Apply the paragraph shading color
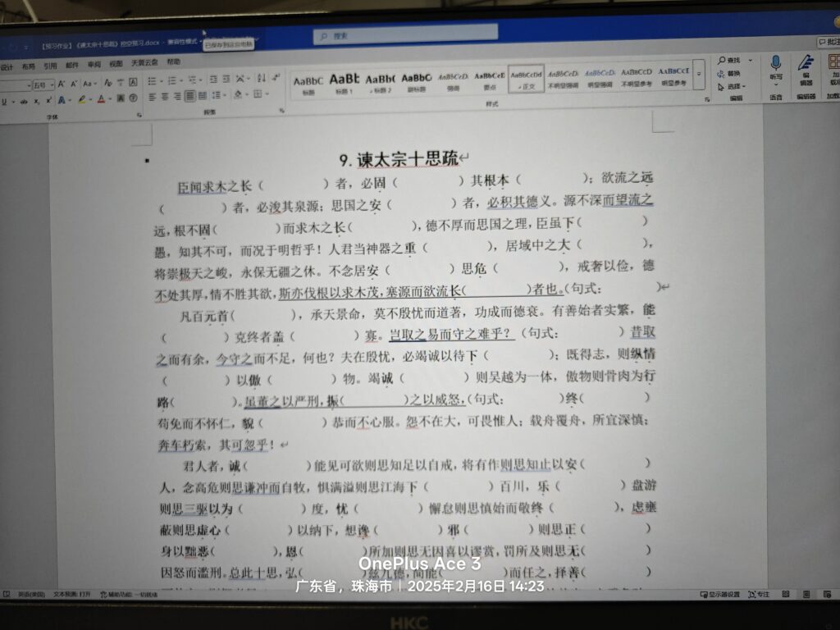The height and width of the screenshot is (630, 840). pyautogui.click(x=239, y=94)
